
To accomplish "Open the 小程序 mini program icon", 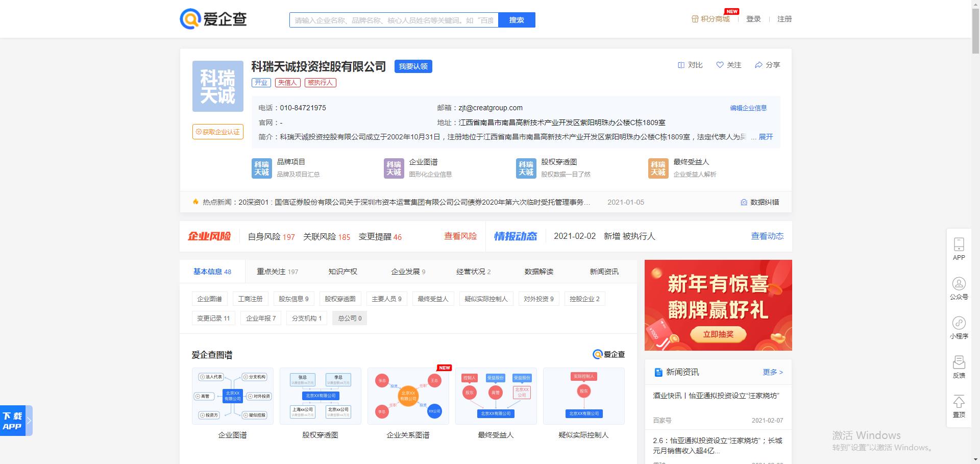I will coord(959,323).
